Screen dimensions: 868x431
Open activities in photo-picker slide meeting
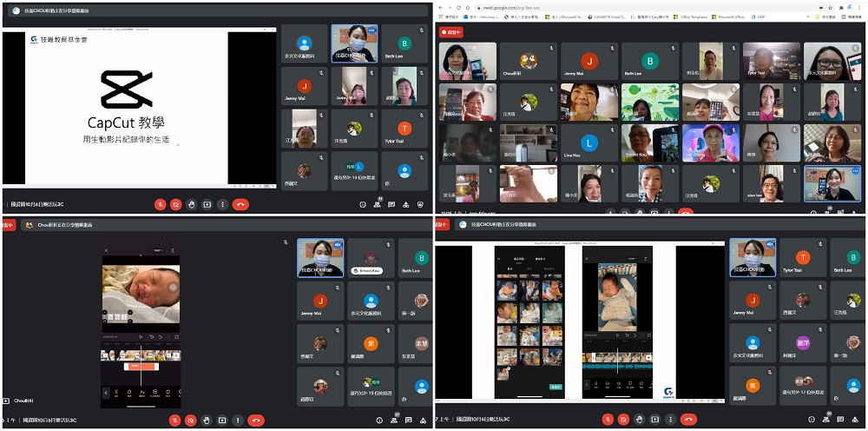[853, 420]
